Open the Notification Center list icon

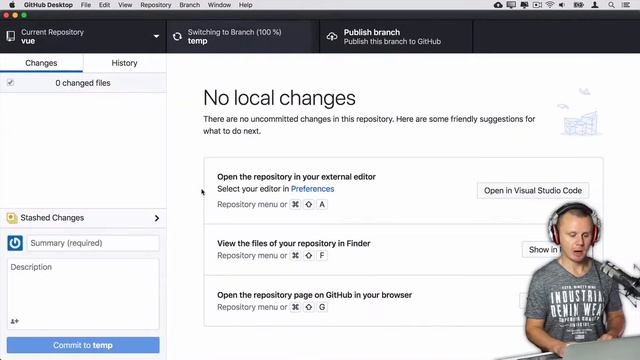coord(626,5)
